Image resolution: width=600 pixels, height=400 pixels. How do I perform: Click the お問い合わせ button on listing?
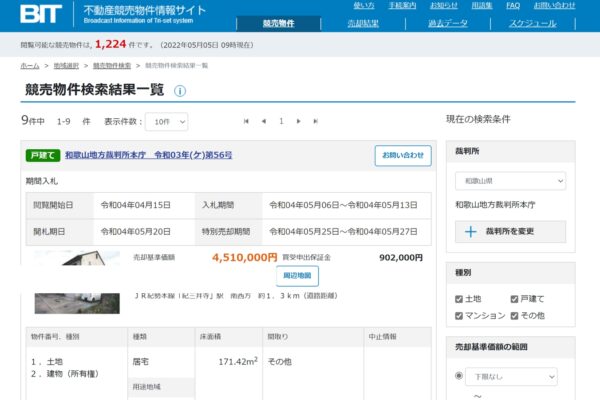(x=403, y=155)
